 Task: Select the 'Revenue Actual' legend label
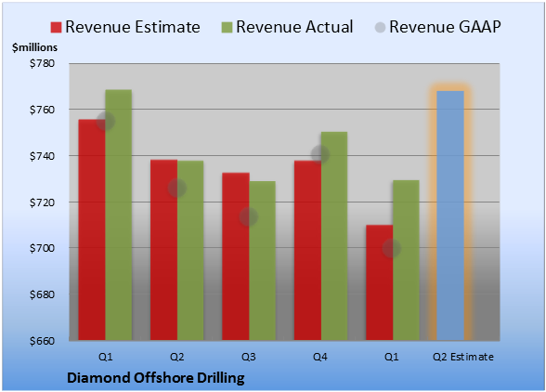pyautogui.click(x=294, y=27)
